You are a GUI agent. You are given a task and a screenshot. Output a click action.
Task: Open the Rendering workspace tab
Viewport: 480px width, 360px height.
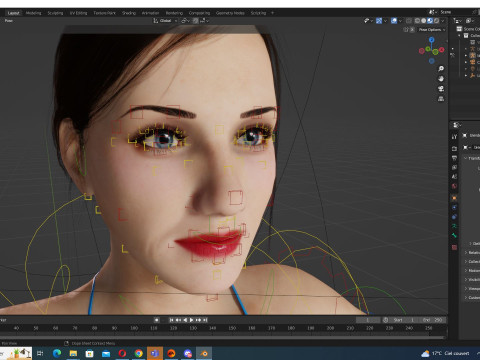tap(174, 13)
